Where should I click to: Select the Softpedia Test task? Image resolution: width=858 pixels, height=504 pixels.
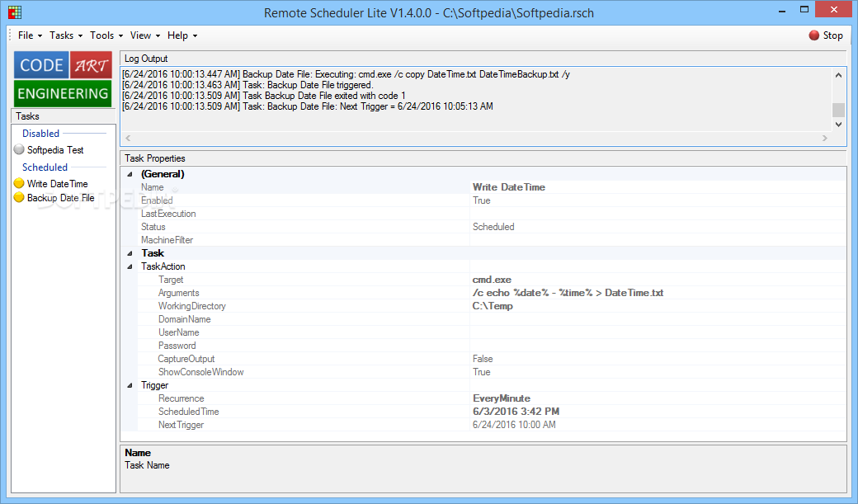coord(55,149)
